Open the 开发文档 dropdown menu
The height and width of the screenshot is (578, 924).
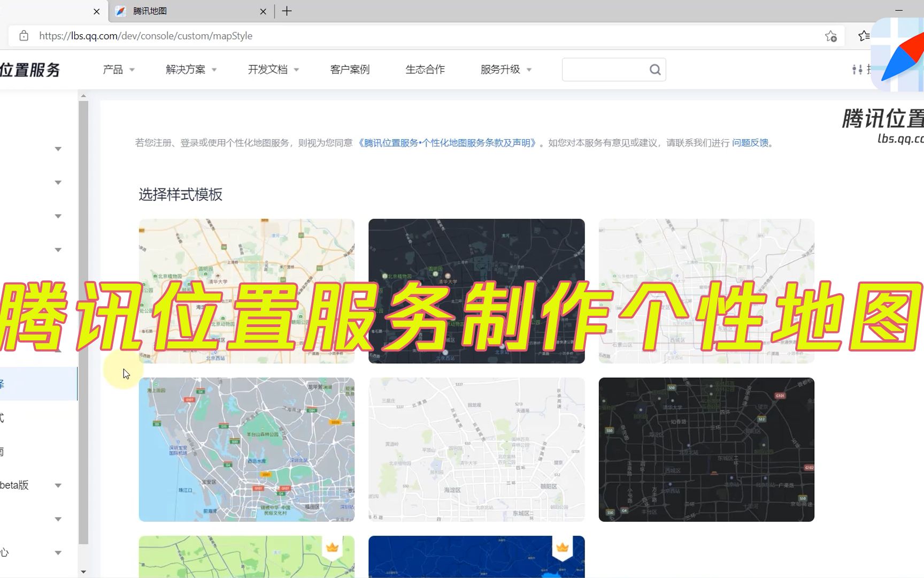pos(273,70)
